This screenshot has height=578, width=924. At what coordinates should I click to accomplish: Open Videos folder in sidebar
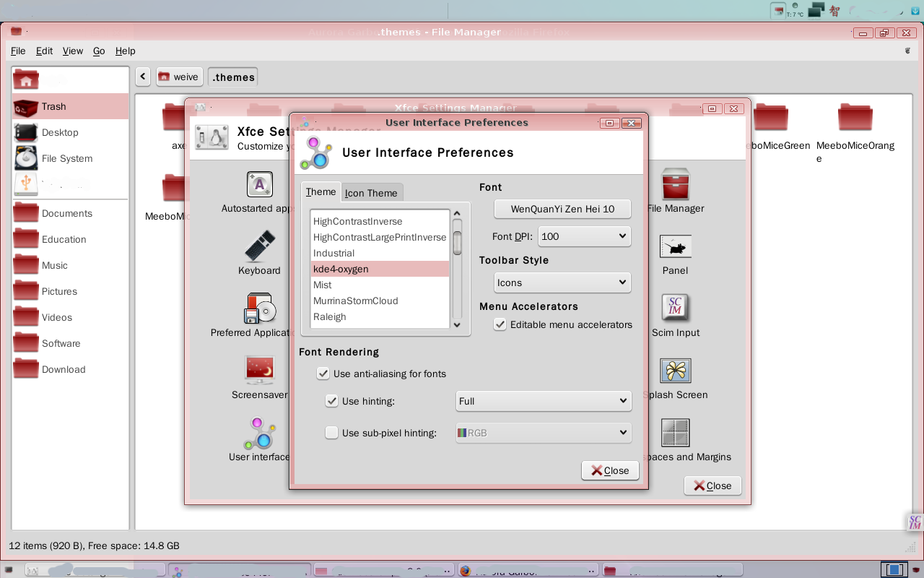[70, 317]
